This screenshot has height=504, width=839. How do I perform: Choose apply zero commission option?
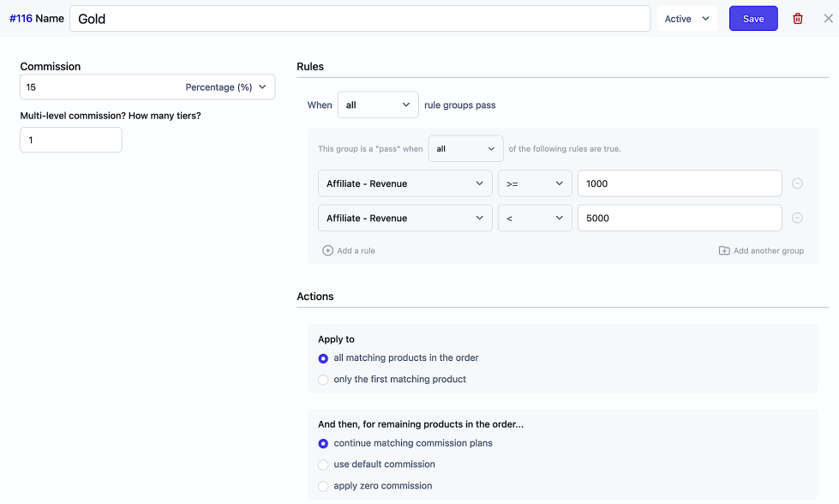(x=323, y=486)
